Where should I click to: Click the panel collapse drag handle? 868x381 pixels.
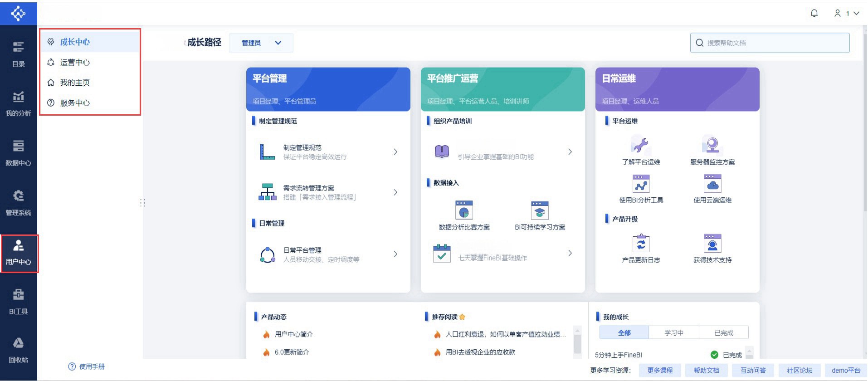tap(142, 202)
